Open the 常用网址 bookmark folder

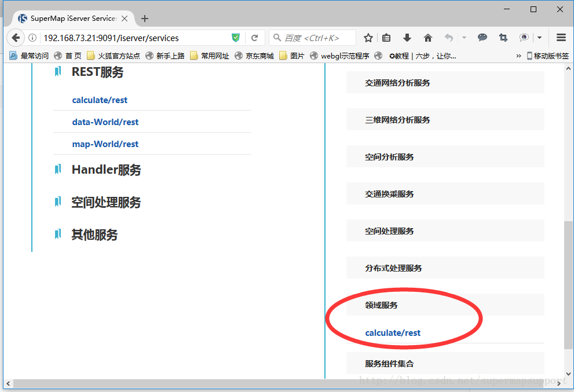pyautogui.click(x=210, y=56)
